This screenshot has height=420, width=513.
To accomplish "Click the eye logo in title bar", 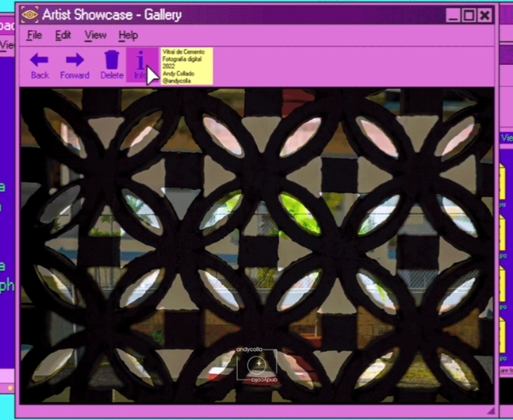I will (30, 15).
